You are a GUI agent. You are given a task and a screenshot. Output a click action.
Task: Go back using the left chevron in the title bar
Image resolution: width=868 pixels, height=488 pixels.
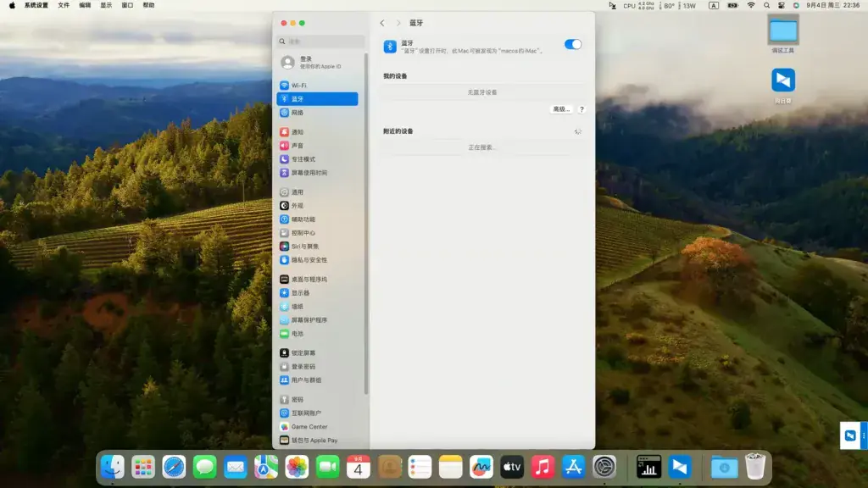click(x=382, y=23)
